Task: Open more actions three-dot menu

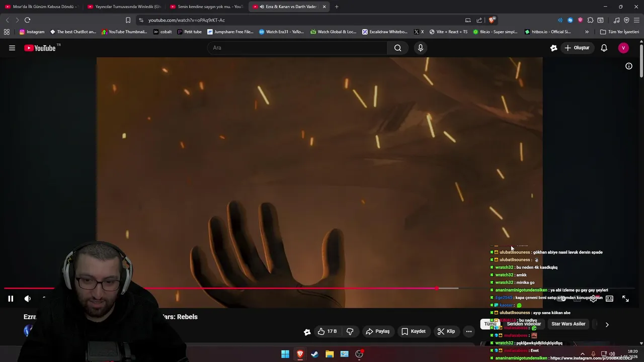Action: [469, 331]
